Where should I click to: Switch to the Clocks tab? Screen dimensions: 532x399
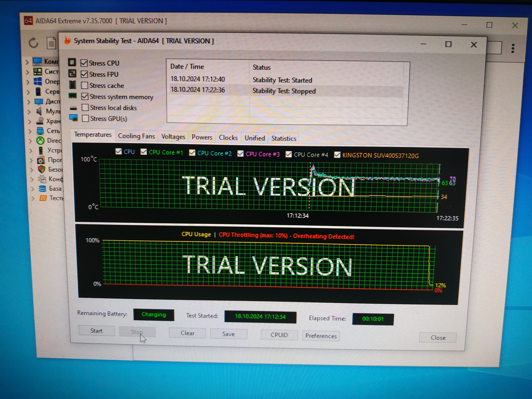pos(228,138)
